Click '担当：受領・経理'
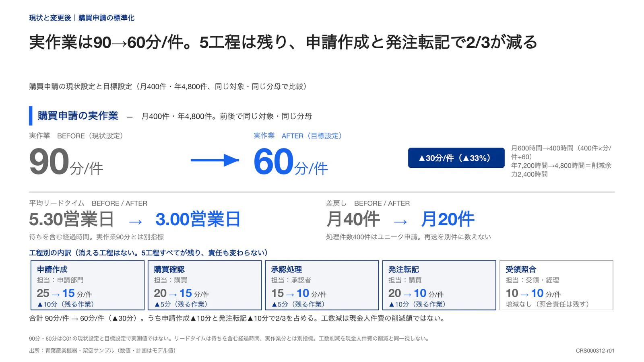Viewport: 644px width, 362px height. 532,280
